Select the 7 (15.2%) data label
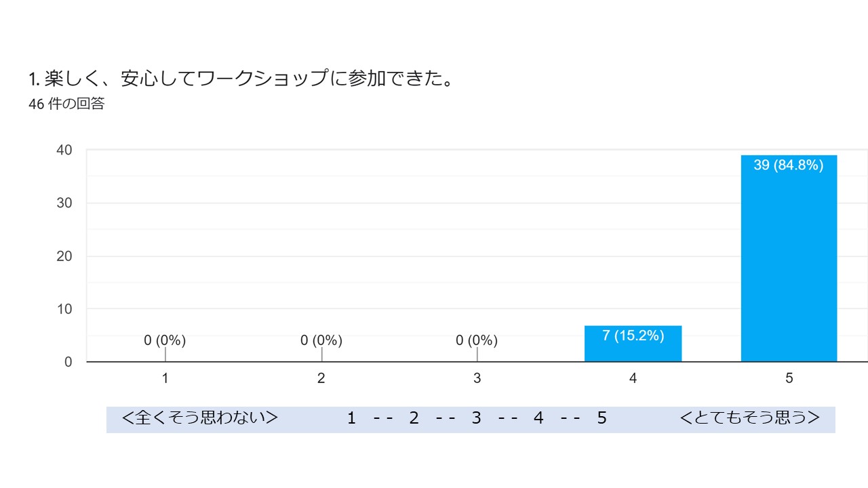The image size is (868, 488). tap(633, 335)
